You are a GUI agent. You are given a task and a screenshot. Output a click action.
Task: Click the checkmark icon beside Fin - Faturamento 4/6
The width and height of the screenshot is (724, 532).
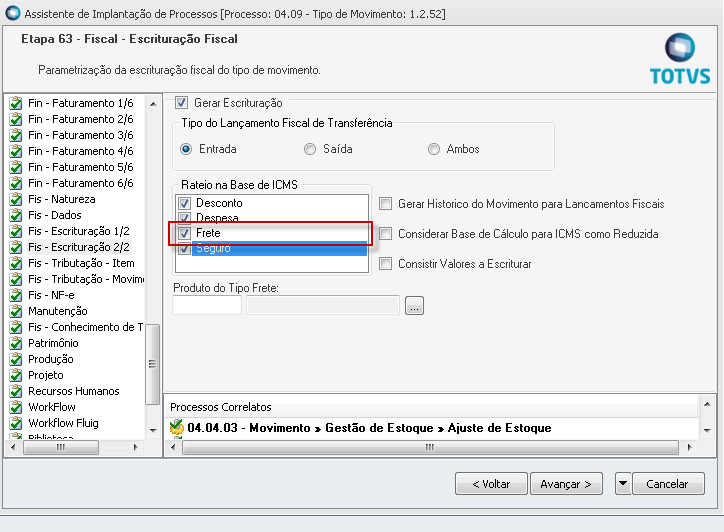16,151
